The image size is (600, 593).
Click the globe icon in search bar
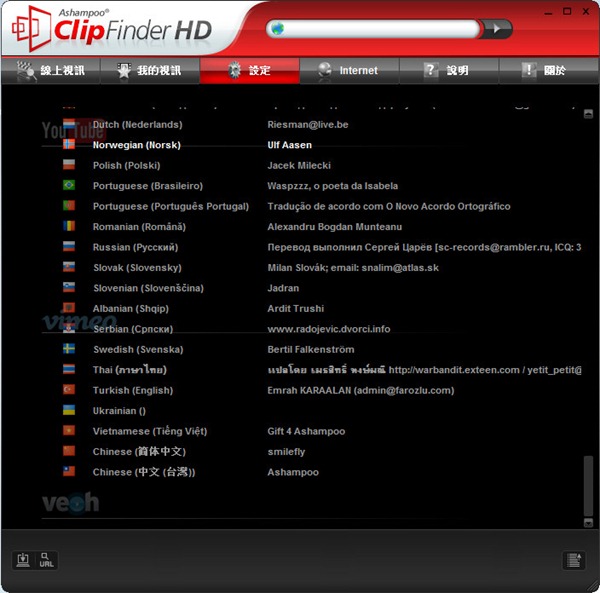point(277,28)
